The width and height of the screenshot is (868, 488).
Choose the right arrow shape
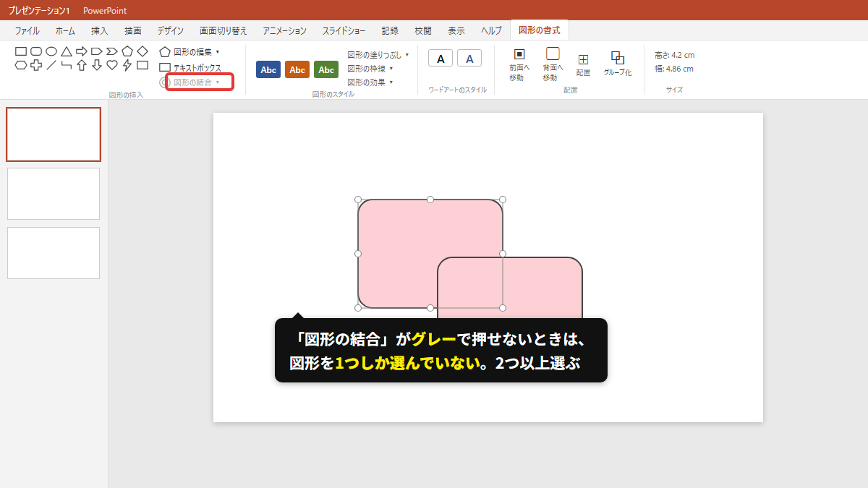82,51
